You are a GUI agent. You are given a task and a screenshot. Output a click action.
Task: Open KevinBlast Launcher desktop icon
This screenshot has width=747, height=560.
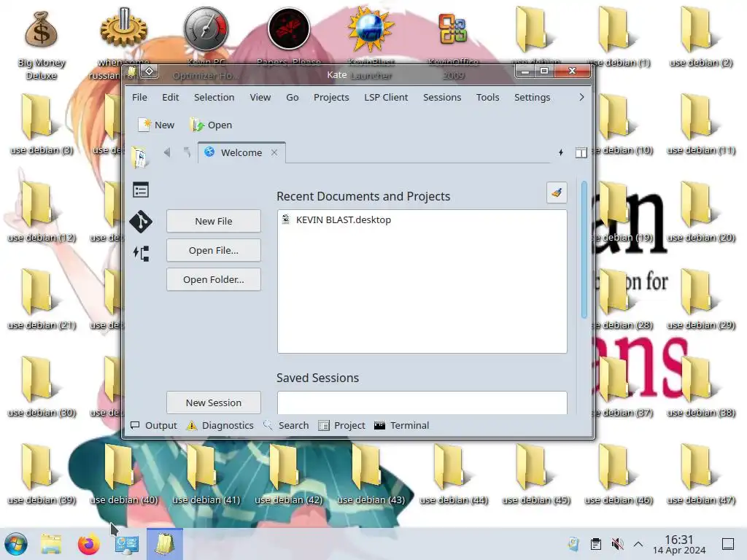[371, 44]
